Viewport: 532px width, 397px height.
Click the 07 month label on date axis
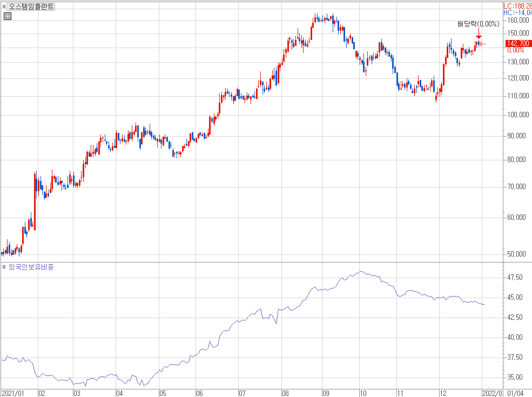[x=242, y=394]
